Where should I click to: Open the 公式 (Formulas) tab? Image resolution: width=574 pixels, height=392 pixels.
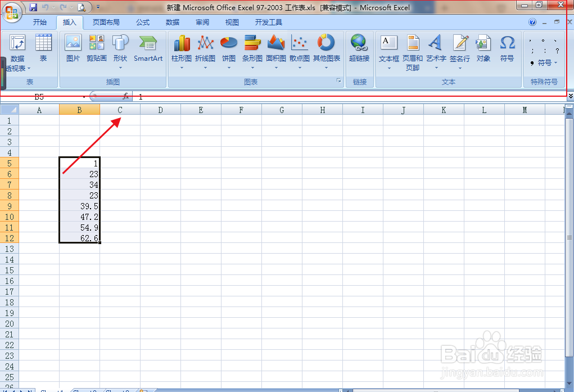click(x=143, y=22)
